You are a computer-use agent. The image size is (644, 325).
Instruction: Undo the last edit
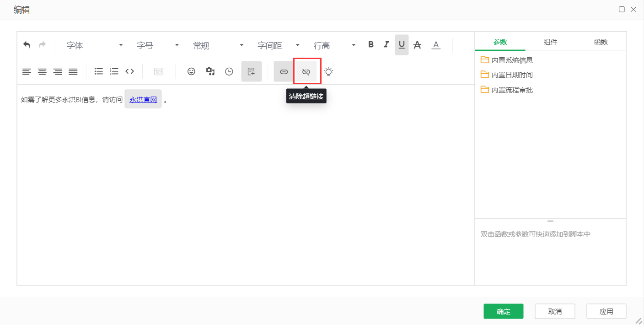click(x=27, y=44)
